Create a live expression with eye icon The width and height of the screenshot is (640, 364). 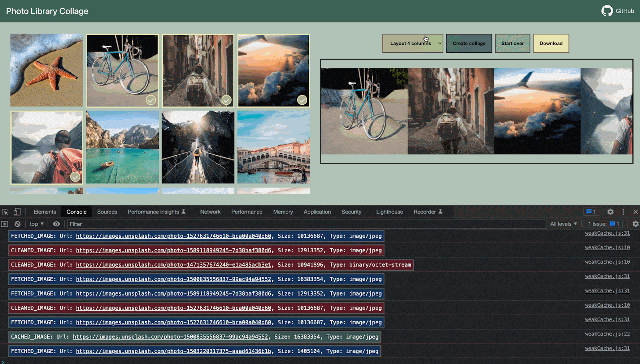pos(56,224)
